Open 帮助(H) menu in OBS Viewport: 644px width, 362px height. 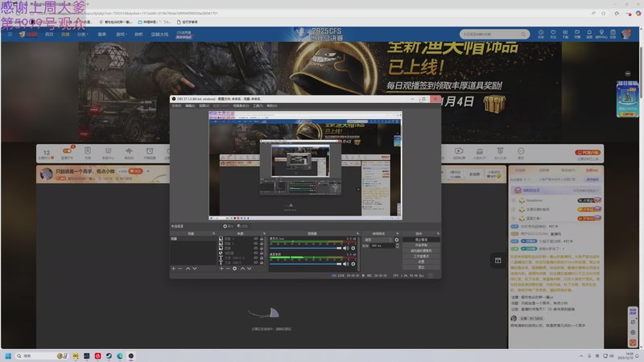click(272, 105)
